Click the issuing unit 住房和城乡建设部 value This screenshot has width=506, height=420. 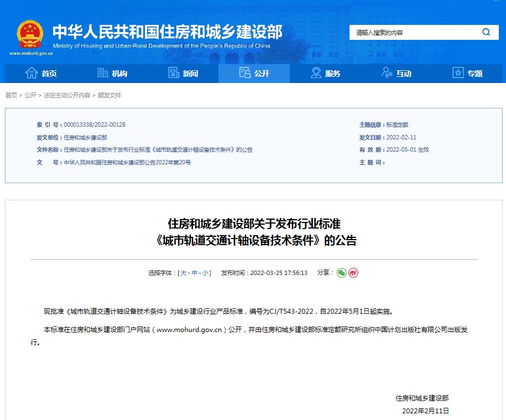point(86,138)
